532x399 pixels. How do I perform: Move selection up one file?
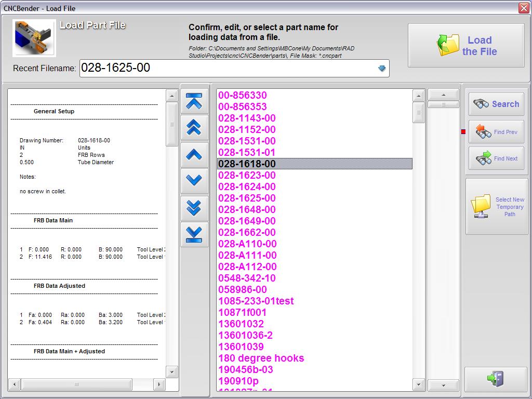tap(194, 154)
